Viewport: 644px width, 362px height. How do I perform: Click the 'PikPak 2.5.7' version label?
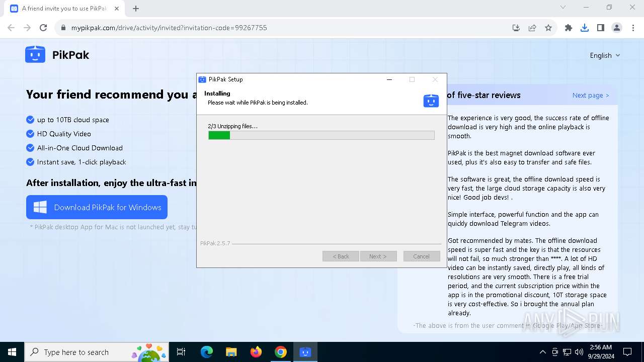pos(215,243)
